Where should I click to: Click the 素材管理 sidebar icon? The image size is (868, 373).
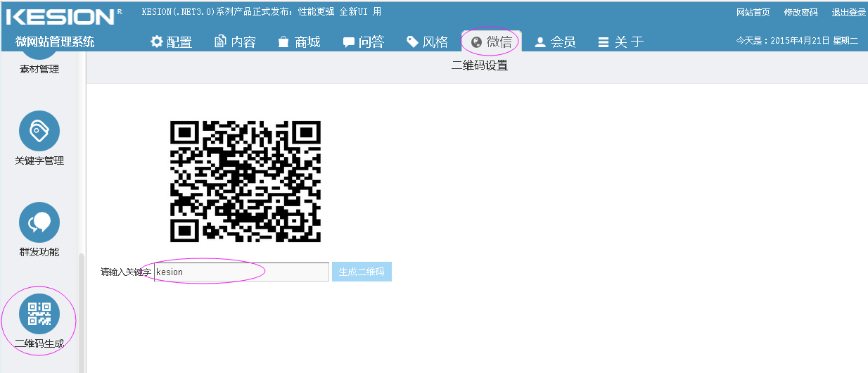(39, 56)
